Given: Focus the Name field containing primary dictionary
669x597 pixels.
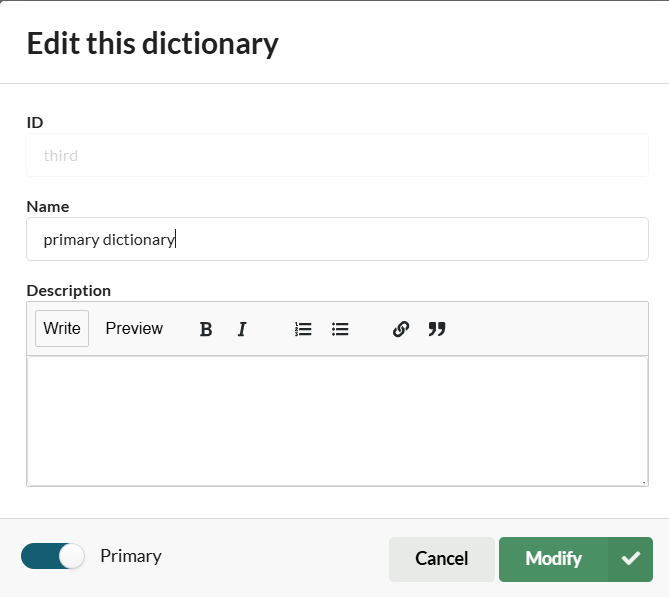Looking at the screenshot, I should tap(337, 240).
